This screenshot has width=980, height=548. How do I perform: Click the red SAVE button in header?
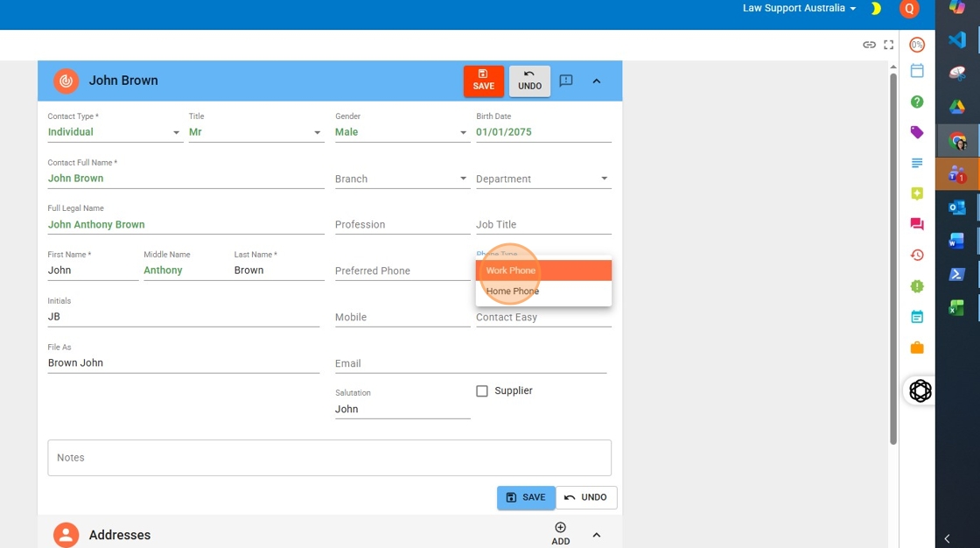484,81
